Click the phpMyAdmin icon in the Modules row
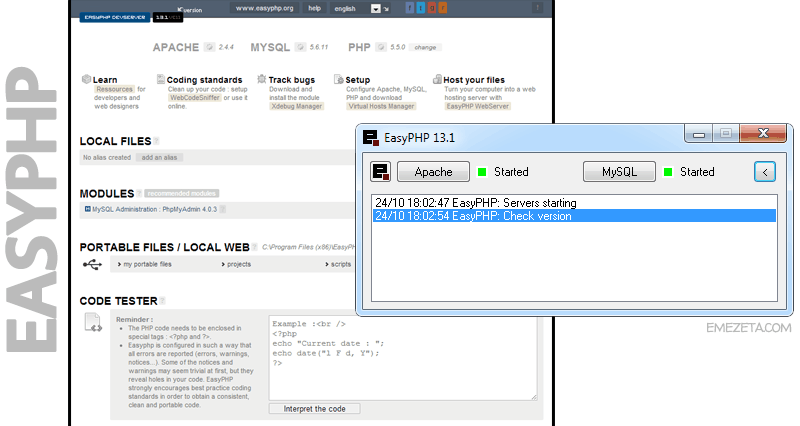Image resolution: width=800 pixels, height=426 pixels. click(x=87, y=209)
